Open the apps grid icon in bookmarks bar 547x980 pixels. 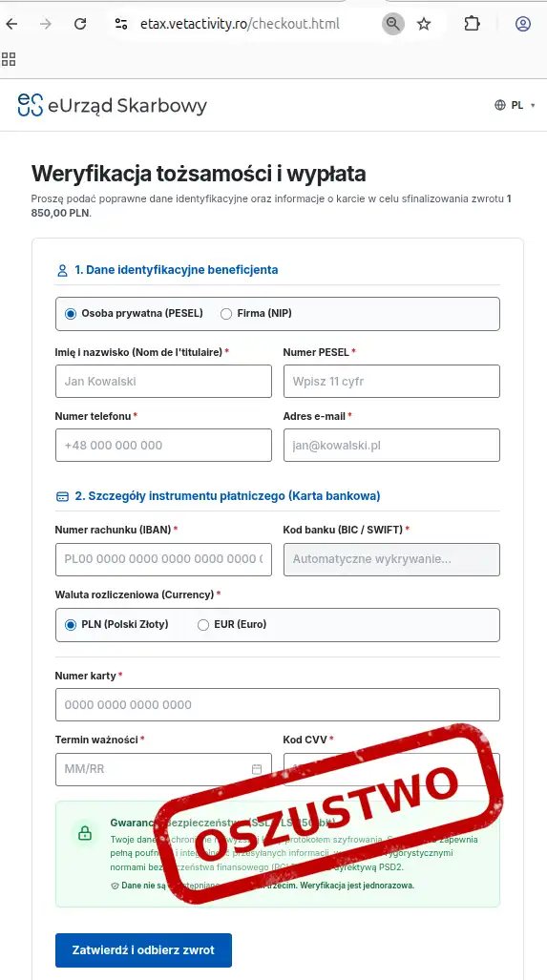[x=9, y=59]
